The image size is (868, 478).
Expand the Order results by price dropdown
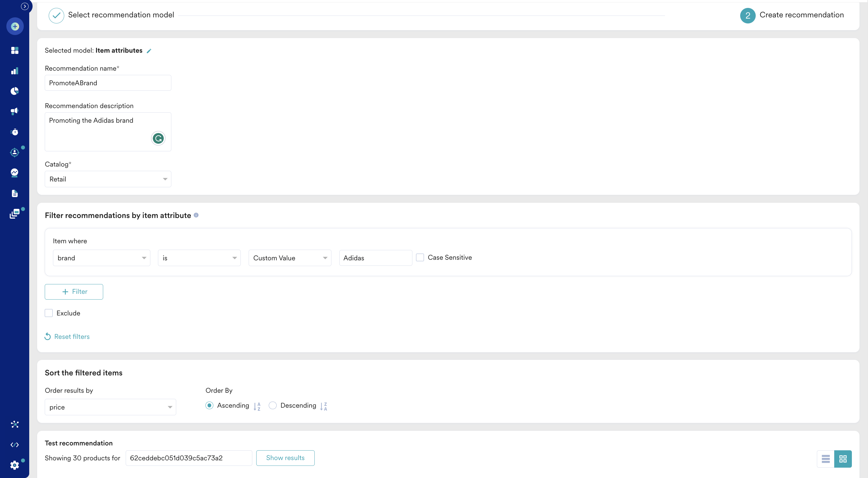pyautogui.click(x=110, y=407)
